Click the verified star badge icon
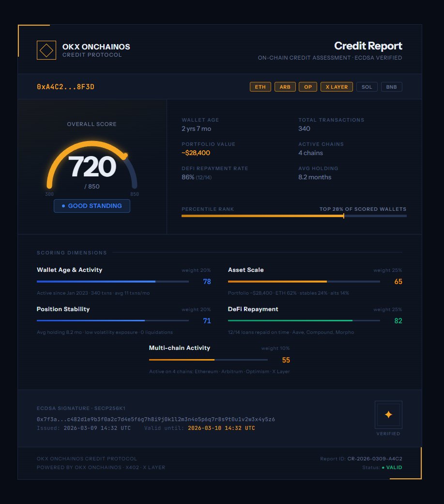Screen dimensions: 444x504 388,415
